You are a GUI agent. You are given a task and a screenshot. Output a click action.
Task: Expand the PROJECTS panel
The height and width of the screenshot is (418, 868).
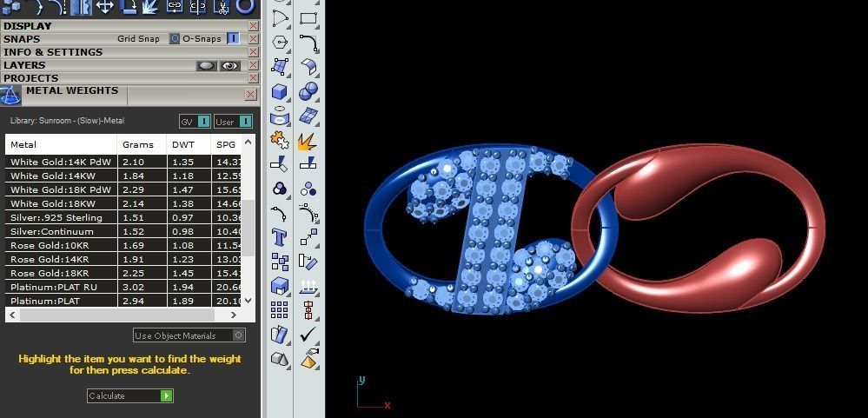[x=31, y=78]
